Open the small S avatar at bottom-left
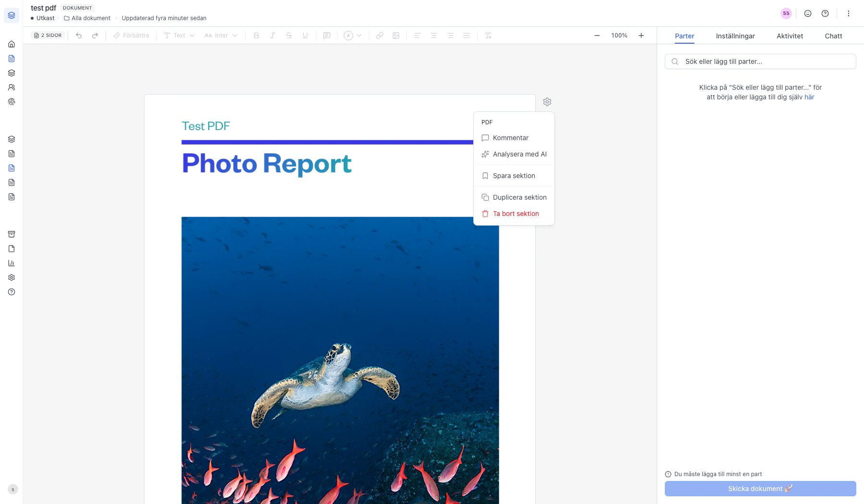The width and height of the screenshot is (864, 504). click(13, 490)
